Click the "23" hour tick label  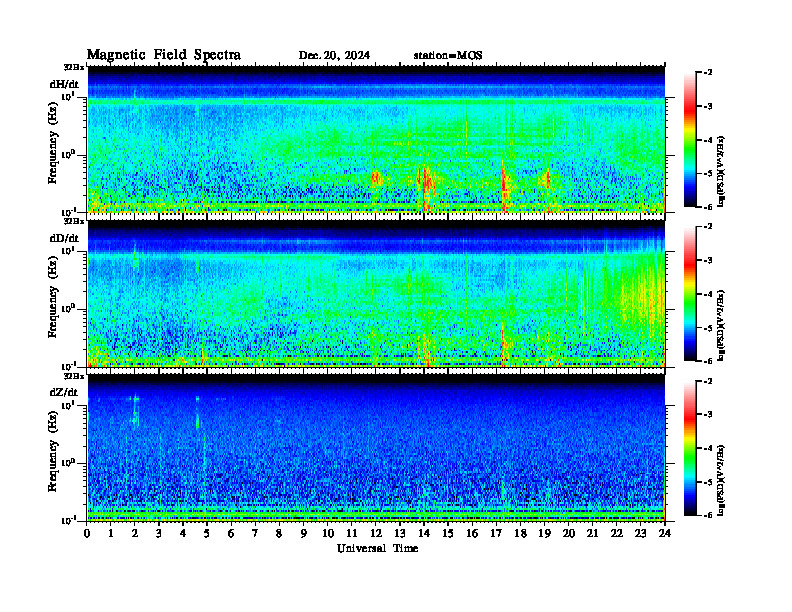click(x=640, y=533)
